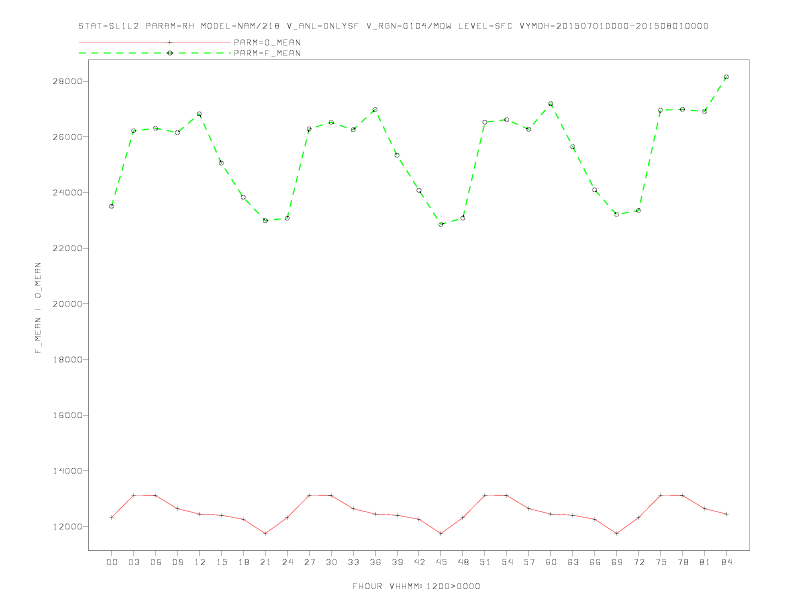The height and width of the screenshot is (612, 792).
Task: Click the 'F_MEAN | O_MEAN' vertical axis title
Action: pyautogui.click(x=38, y=308)
